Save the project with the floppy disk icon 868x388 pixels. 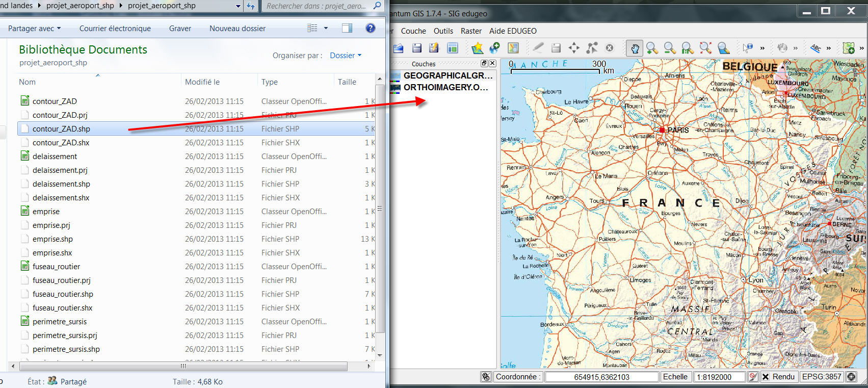coord(417,48)
